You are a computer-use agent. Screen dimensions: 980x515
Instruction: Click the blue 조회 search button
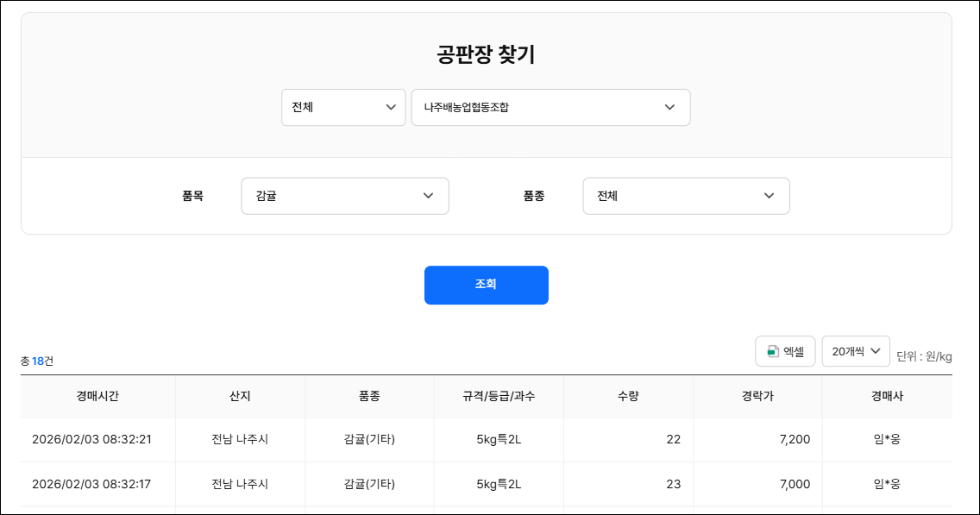coord(487,285)
